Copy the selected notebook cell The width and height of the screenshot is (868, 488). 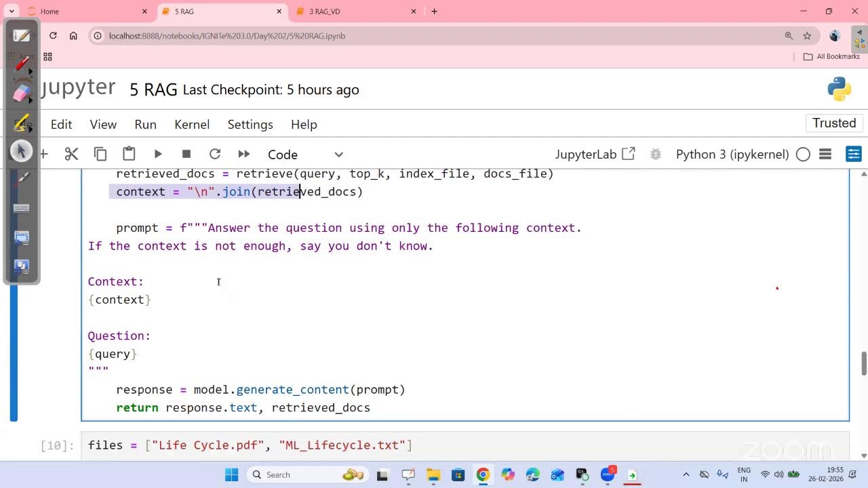pyautogui.click(x=100, y=155)
